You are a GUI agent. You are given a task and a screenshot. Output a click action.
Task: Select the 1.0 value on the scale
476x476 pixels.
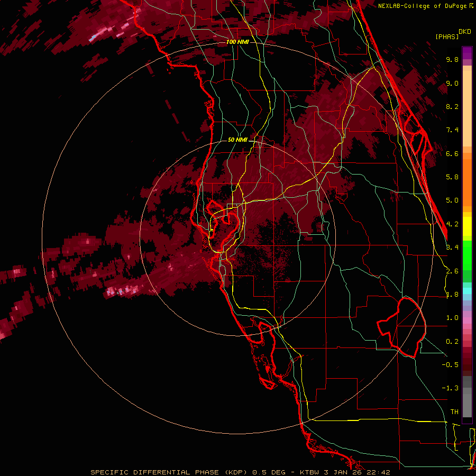pyautogui.click(x=452, y=318)
